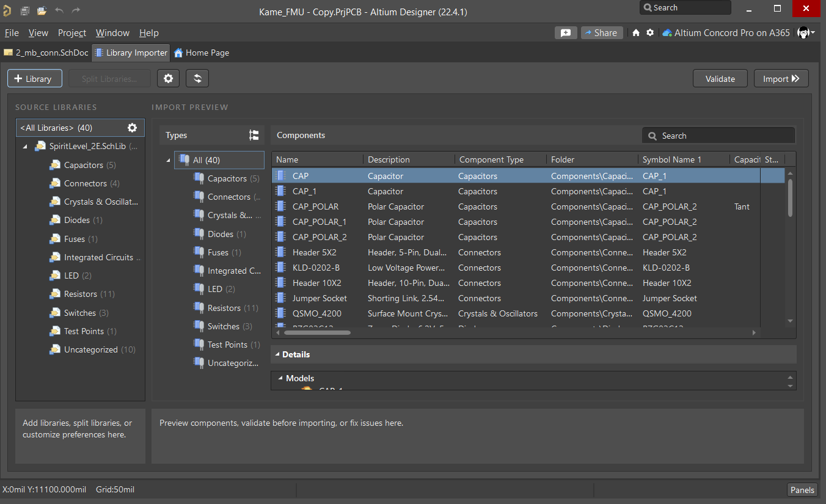The image size is (826, 504).
Task: Click the list view icon beside Types
Action: (x=254, y=135)
